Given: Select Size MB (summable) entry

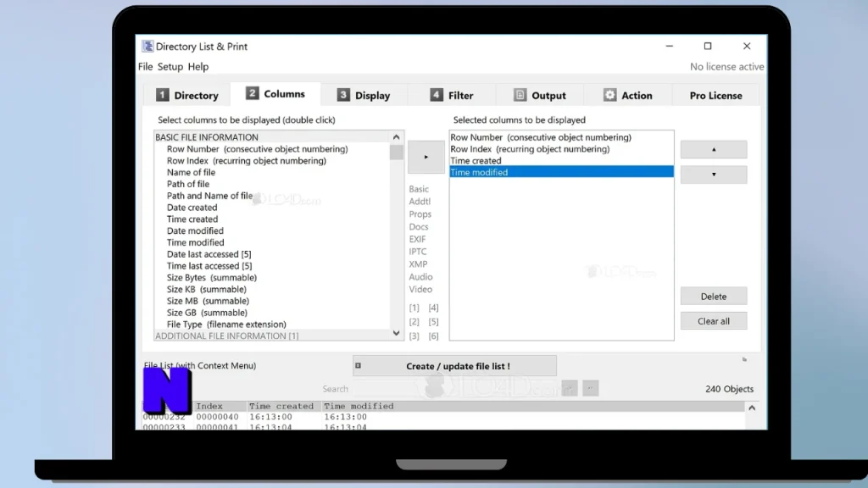Looking at the screenshot, I should [209, 301].
